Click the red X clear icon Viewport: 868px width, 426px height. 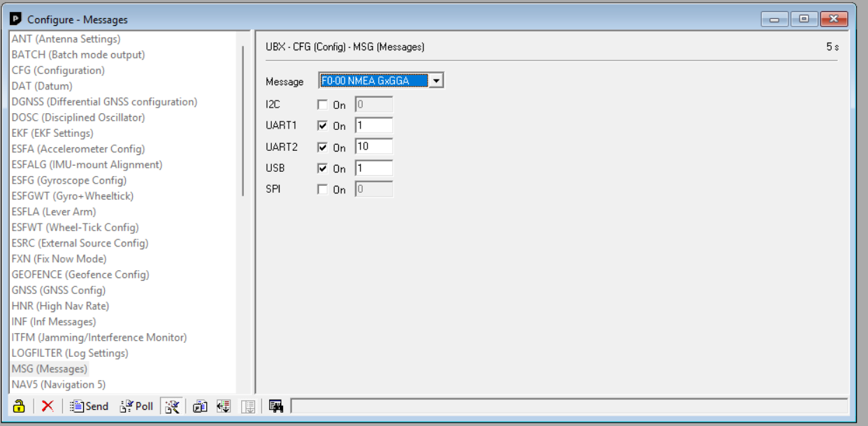(x=48, y=406)
